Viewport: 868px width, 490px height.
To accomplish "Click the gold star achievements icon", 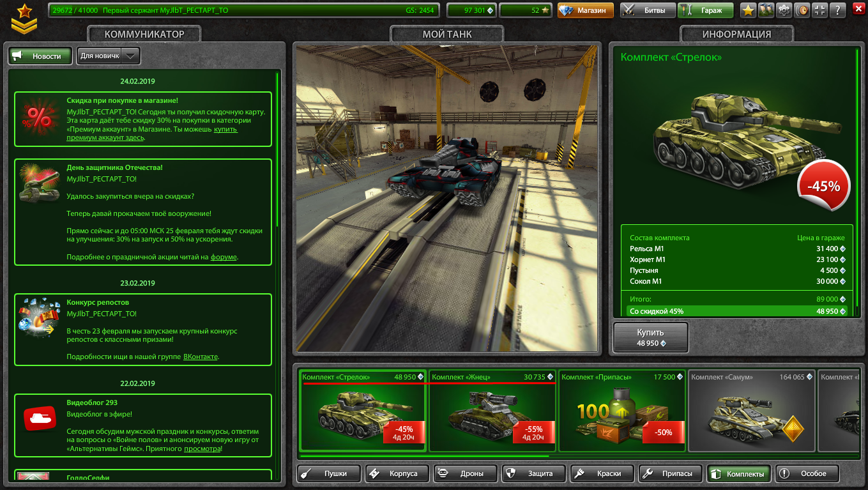I will click(x=748, y=10).
